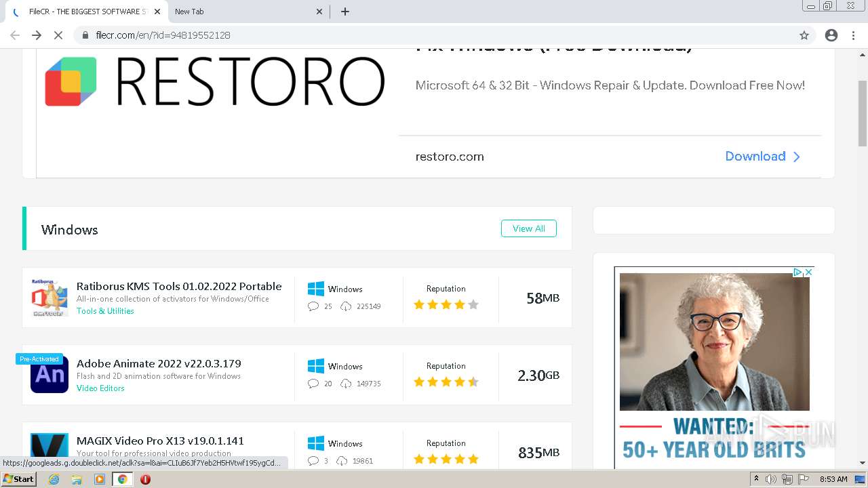Close the sidebar ad with X
The image size is (868, 488).
(808, 272)
